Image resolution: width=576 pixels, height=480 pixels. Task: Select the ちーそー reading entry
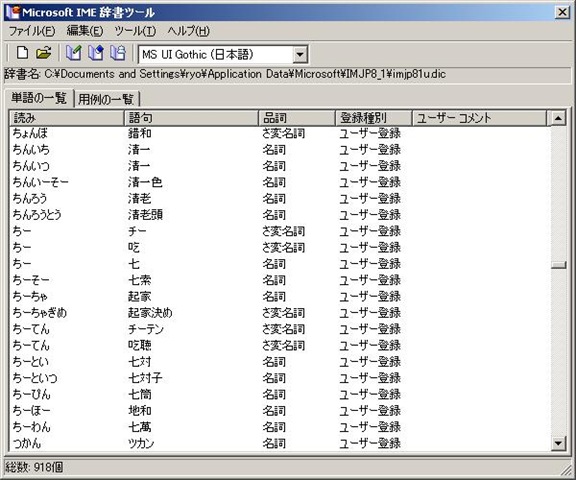[31, 280]
